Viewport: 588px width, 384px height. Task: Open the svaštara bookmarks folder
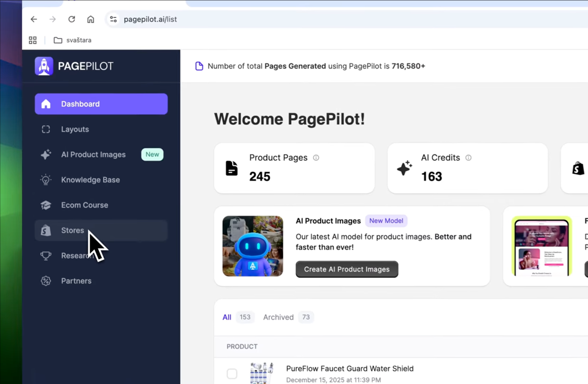(x=72, y=40)
